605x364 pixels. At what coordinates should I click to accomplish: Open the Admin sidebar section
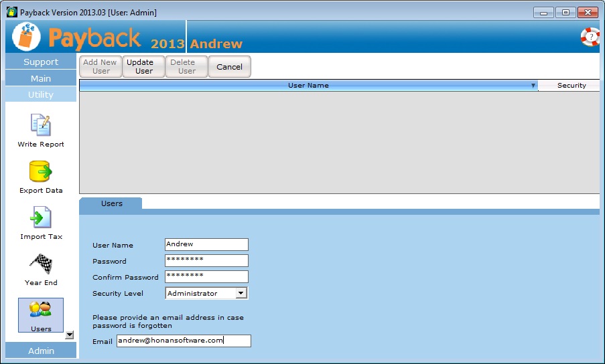pos(41,351)
